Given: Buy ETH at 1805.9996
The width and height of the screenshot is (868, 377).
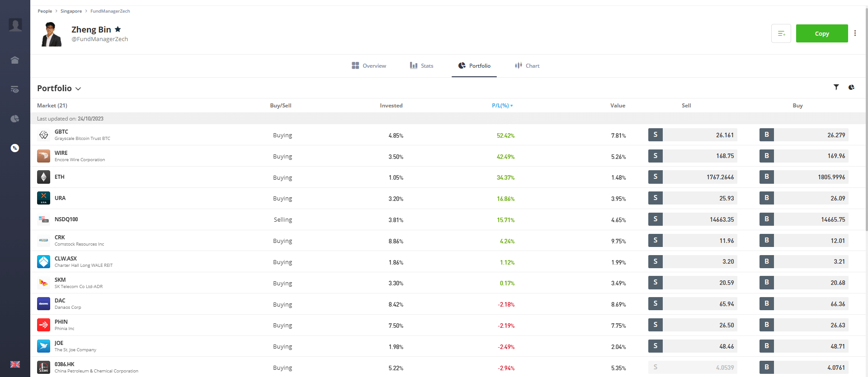Looking at the screenshot, I should point(804,177).
